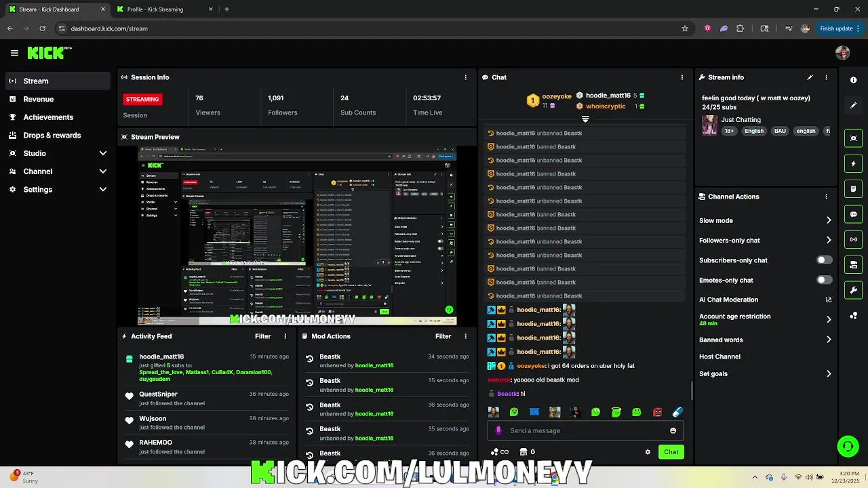Enable Emotes-only chat switch
Viewport: 868px width, 488px height.
tap(824, 280)
